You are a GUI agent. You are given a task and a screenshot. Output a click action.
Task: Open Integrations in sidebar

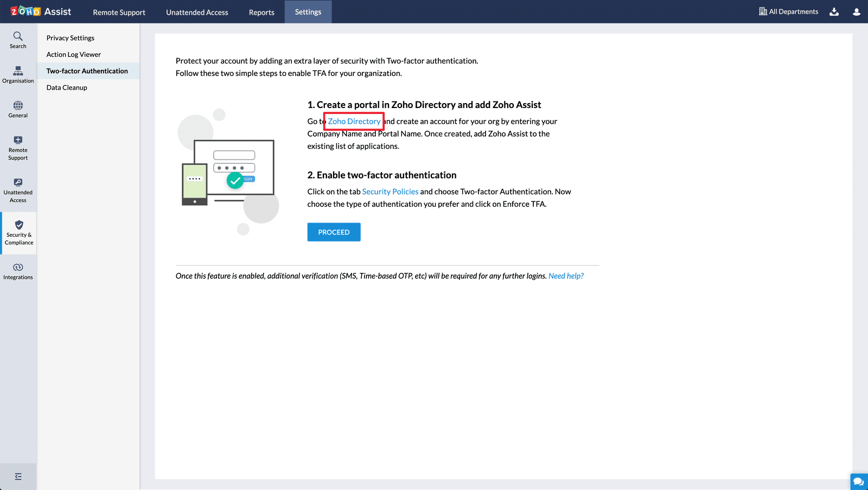tap(18, 271)
